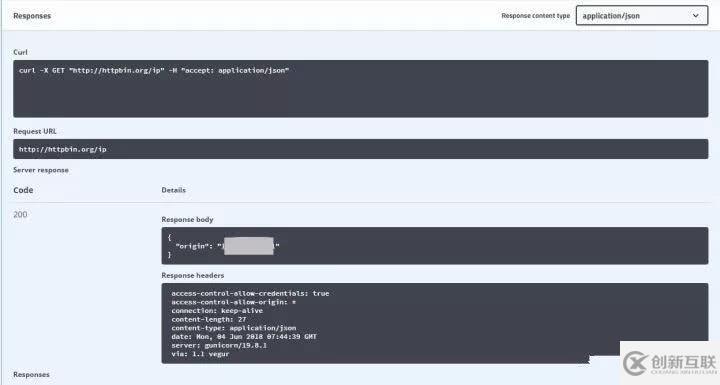Click the 'content-type: application/json' header line
The width and height of the screenshot is (720, 385).
234,328
